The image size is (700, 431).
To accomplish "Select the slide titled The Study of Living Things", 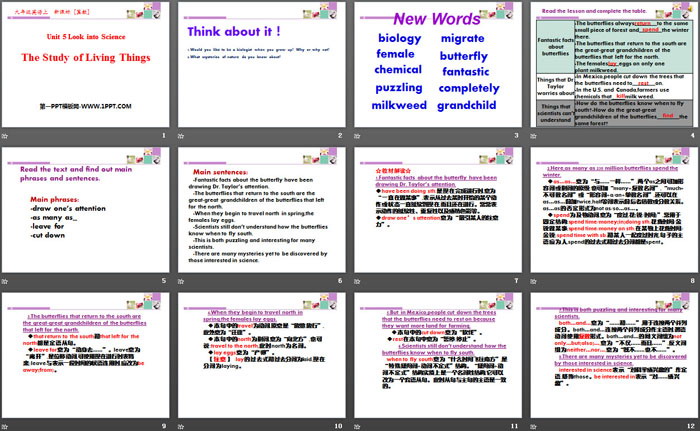I will tap(87, 72).
